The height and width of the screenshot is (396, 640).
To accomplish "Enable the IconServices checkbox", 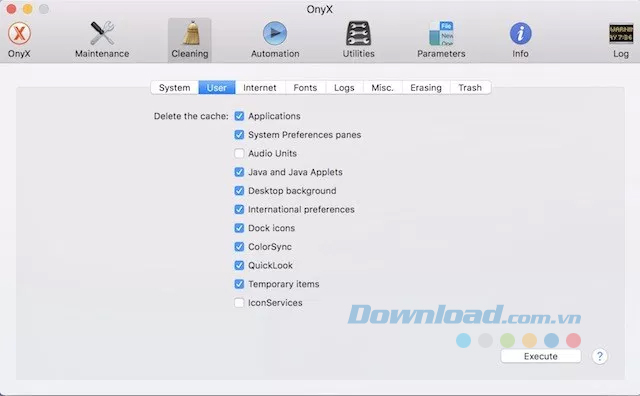I will (239, 303).
